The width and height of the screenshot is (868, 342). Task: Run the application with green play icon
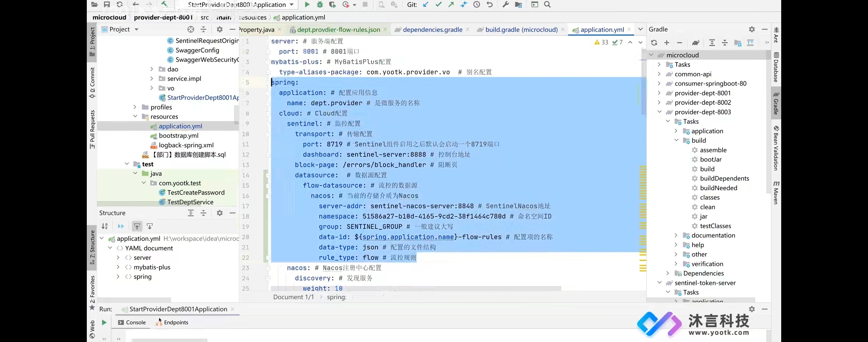pos(307,5)
